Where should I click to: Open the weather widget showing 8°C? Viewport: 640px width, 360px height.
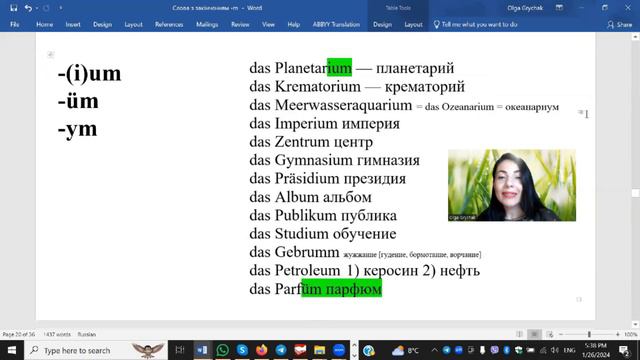(x=405, y=350)
